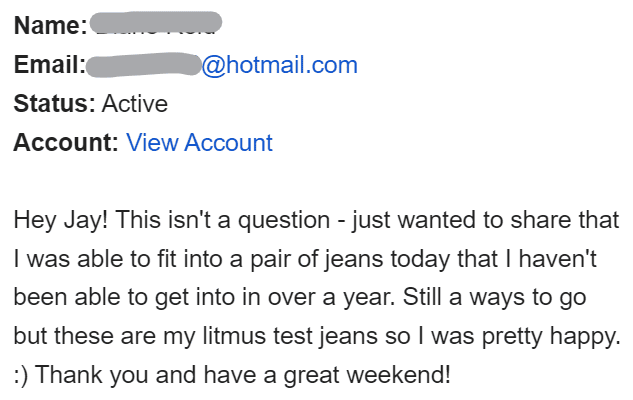Select the redacted email username blob
The height and width of the screenshot is (400, 633).
click(x=143, y=66)
